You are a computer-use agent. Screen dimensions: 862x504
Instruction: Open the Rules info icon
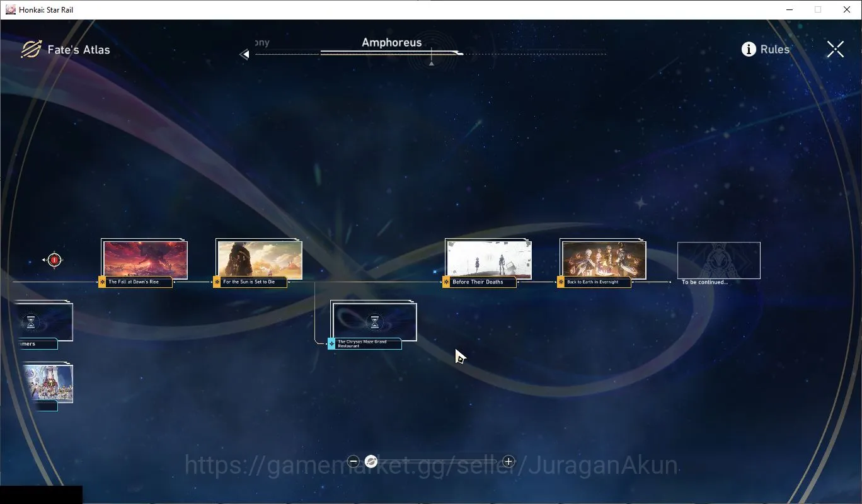pos(749,49)
